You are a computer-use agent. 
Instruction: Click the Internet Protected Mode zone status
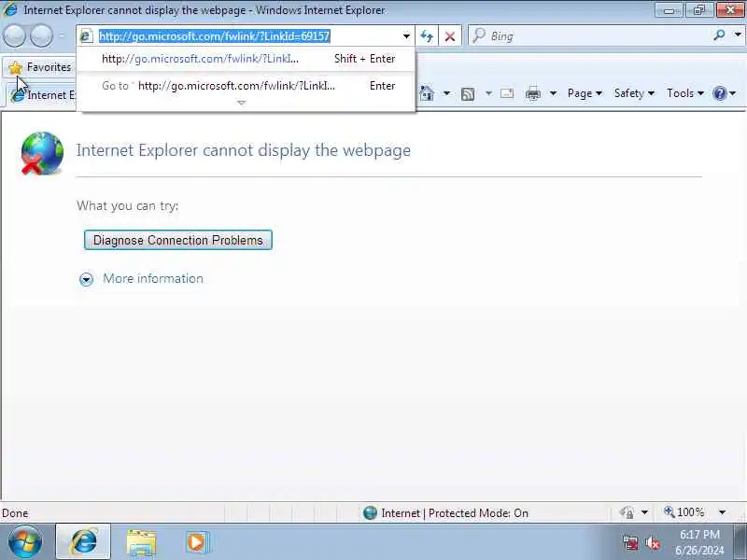pyautogui.click(x=455, y=513)
